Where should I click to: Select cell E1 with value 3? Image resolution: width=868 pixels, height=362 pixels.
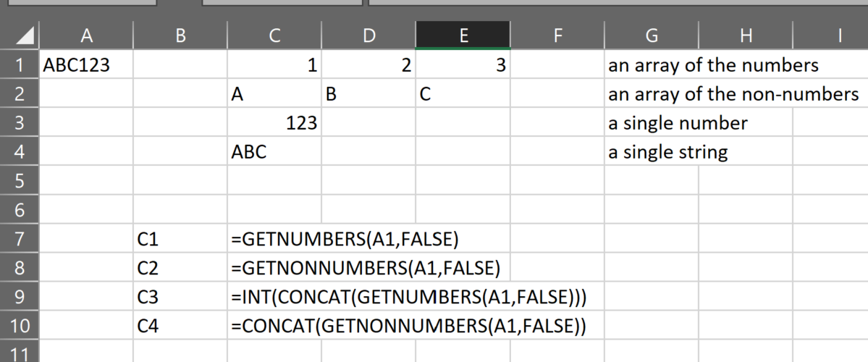(x=463, y=65)
